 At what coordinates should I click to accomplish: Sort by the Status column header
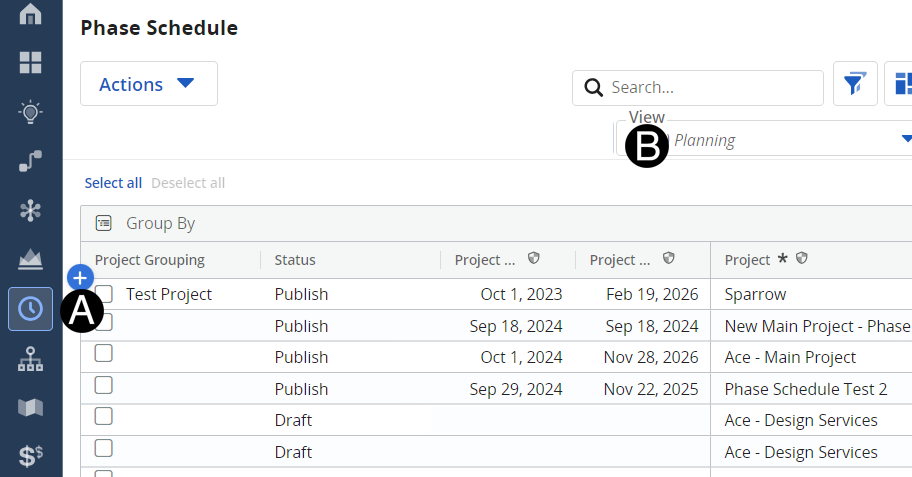click(295, 260)
